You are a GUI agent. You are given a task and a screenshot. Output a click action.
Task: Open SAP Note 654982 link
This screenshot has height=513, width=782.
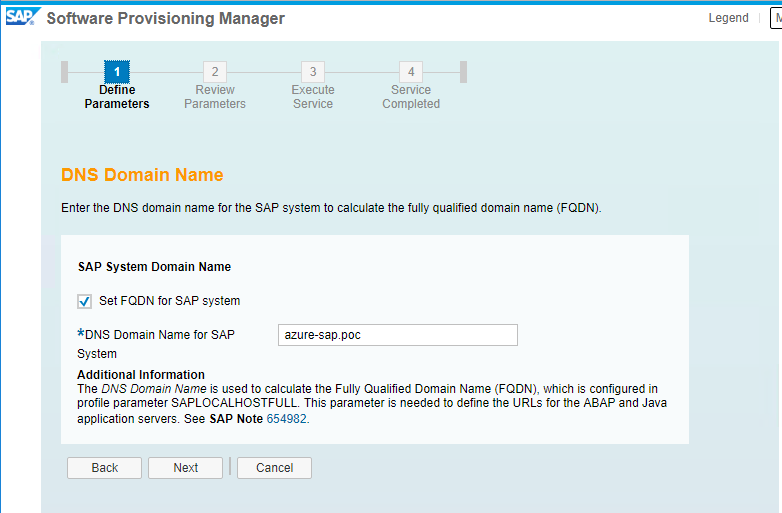coord(287,419)
